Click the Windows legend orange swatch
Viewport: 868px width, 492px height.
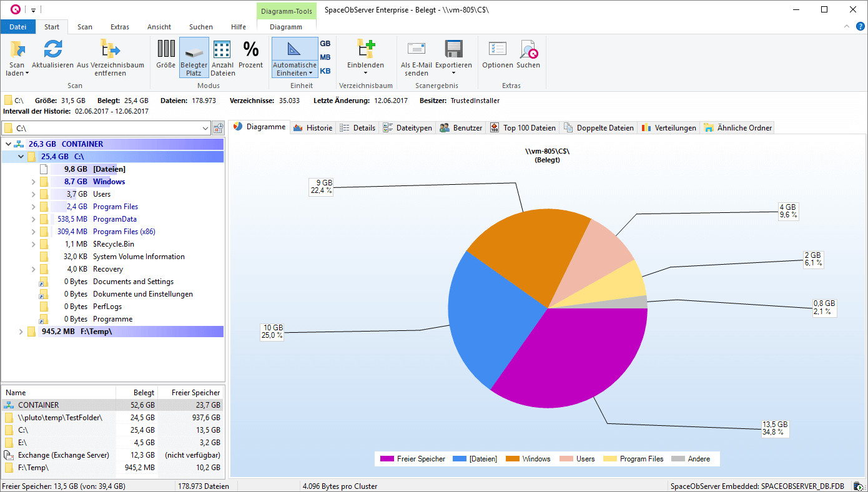[x=513, y=459]
